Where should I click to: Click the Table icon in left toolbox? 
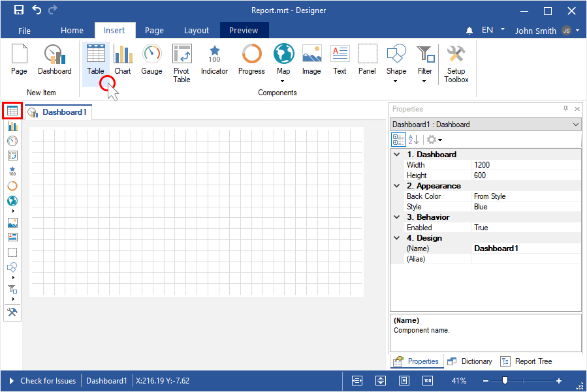[12, 111]
